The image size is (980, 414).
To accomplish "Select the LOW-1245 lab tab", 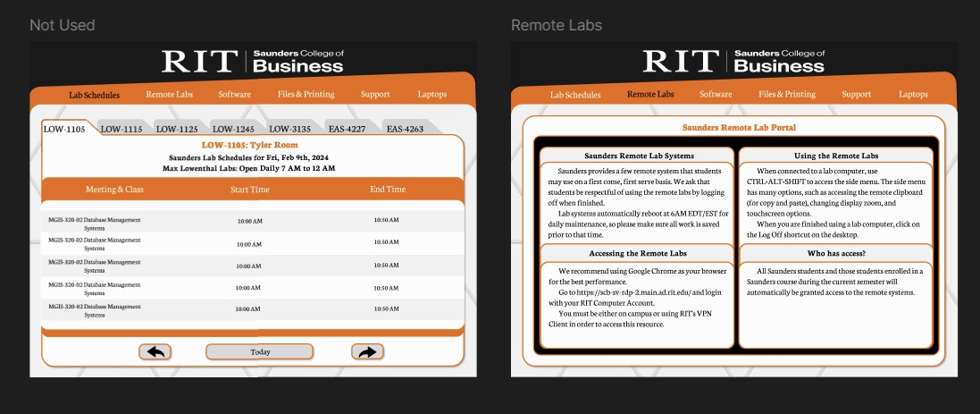I will coord(233,129).
